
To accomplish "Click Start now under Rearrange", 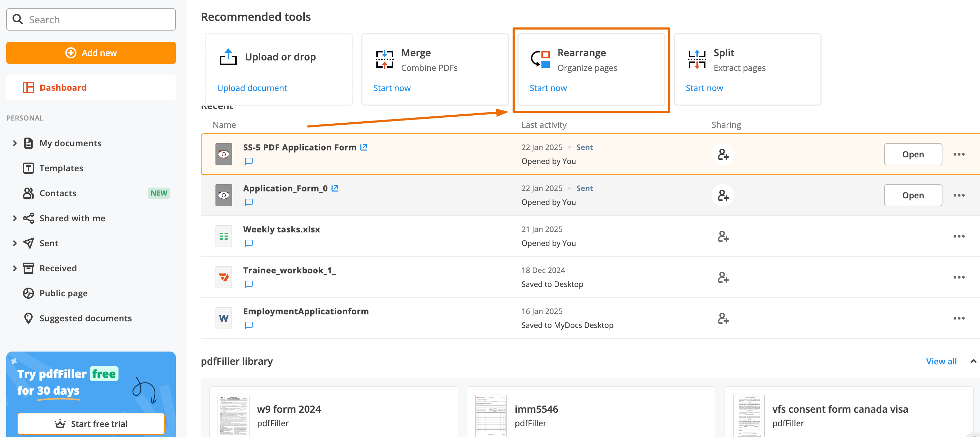I will pos(548,88).
